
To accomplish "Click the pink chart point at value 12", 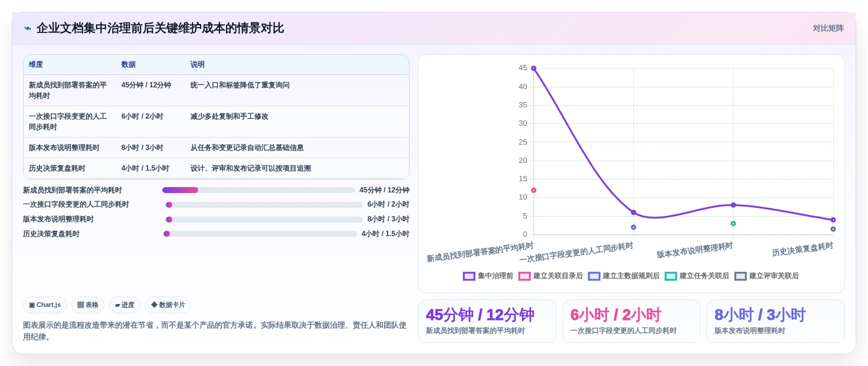I will point(533,190).
